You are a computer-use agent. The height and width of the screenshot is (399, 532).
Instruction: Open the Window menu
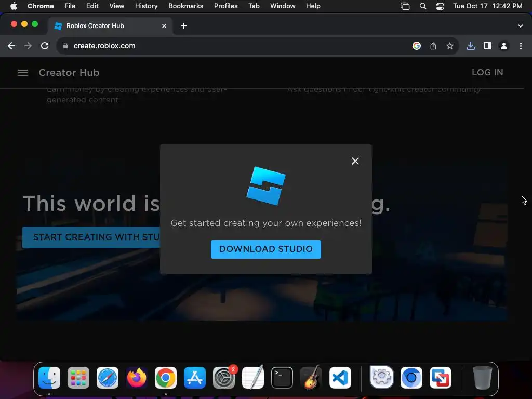(x=283, y=6)
